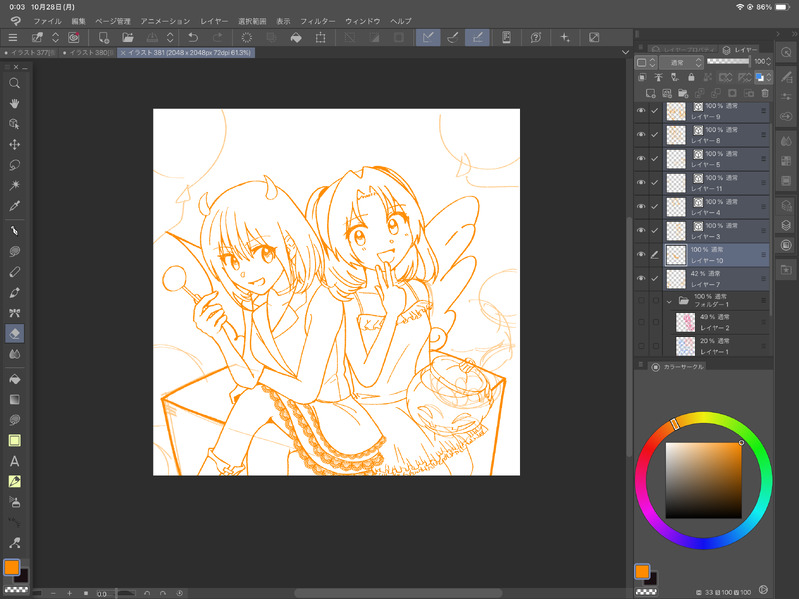
Task: Click the delete layer trash icon
Action: pos(765,93)
